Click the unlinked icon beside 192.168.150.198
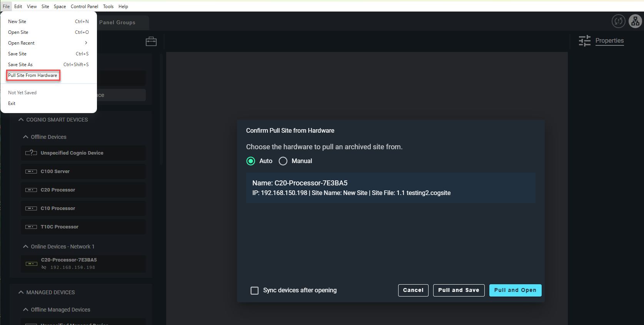Viewport: 644px width, 325px height. [44, 267]
